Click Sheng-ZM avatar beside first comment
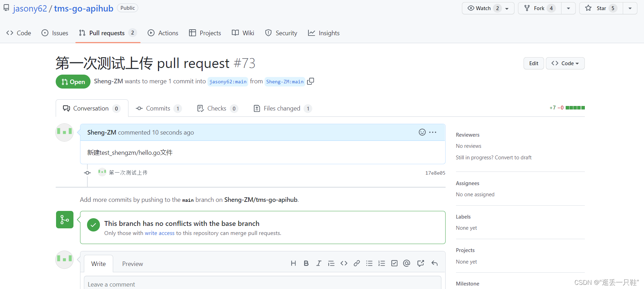The image size is (644, 289). pyautogui.click(x=64, y=132)
